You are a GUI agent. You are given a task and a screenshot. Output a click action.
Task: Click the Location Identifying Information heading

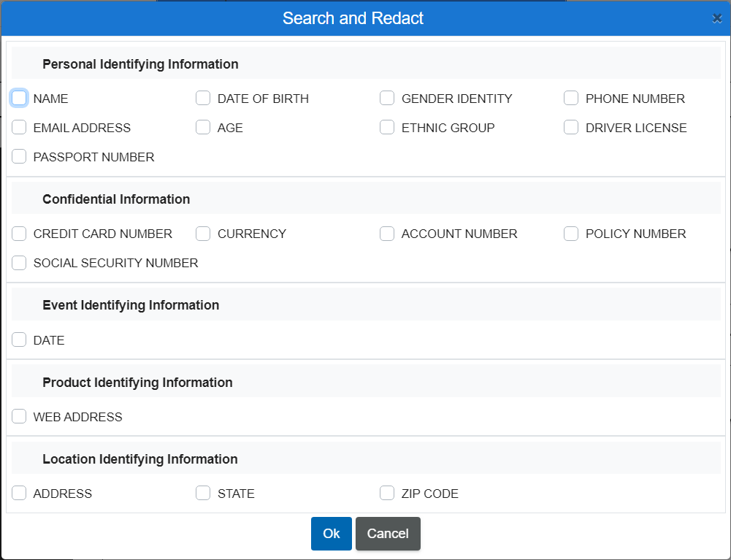[x=140, y=459]
